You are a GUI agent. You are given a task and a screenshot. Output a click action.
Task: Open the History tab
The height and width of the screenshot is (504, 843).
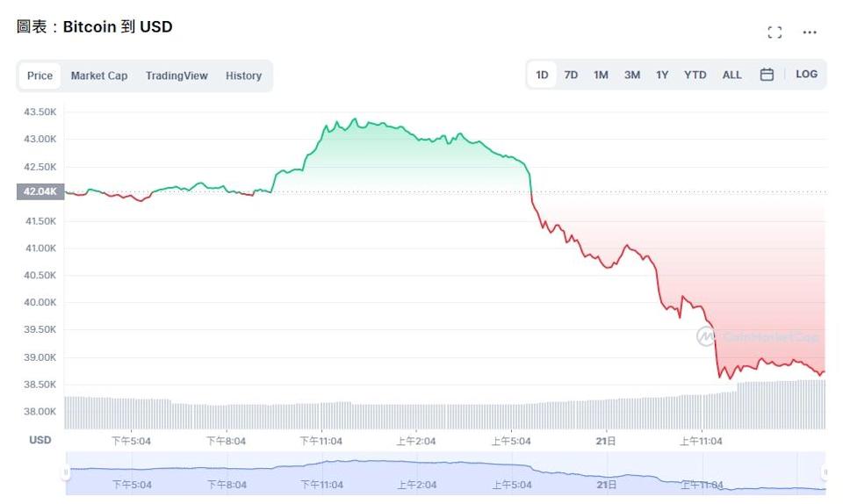coord(243,76)
